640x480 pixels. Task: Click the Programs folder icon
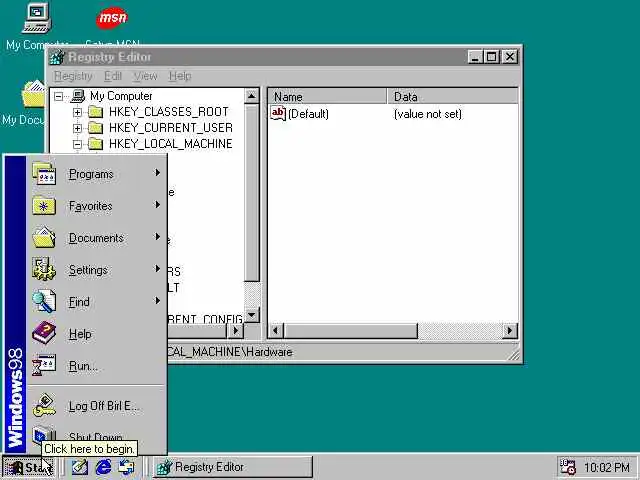(44, 174)
